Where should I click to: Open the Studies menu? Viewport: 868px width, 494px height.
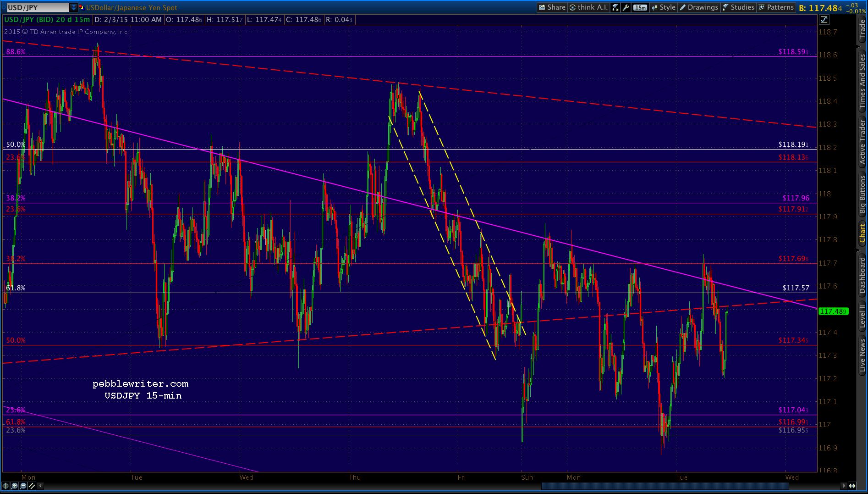[738, 7]
